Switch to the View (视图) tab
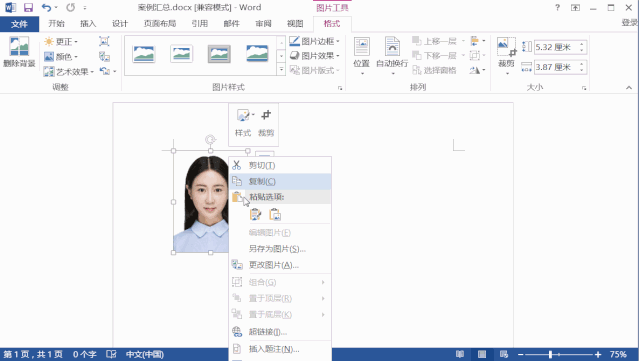Image resolution: width=639 pixels, height=361 pixels. pos(295,24)
